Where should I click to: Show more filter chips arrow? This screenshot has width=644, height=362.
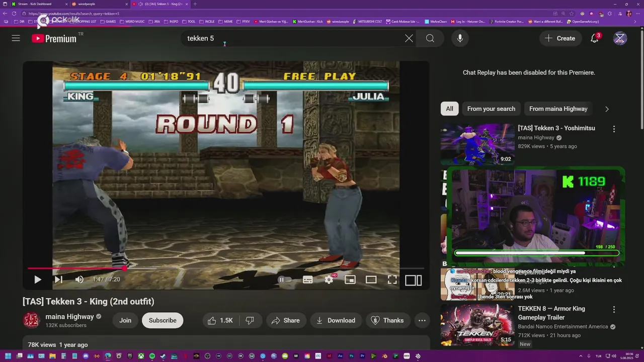(607, 109)
